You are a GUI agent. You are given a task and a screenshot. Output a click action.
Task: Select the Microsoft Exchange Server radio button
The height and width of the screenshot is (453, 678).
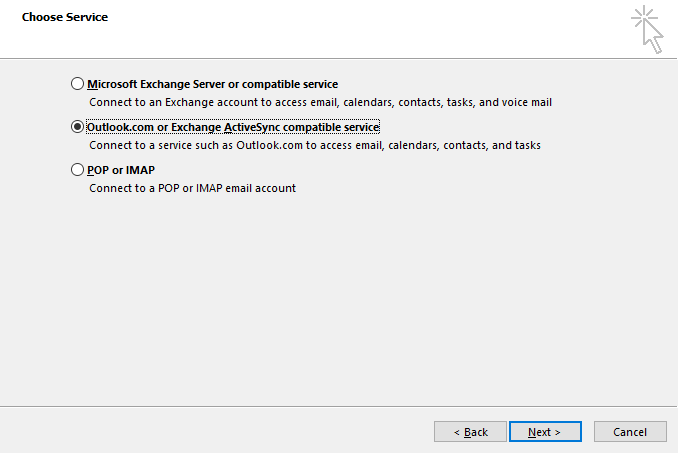77,83
